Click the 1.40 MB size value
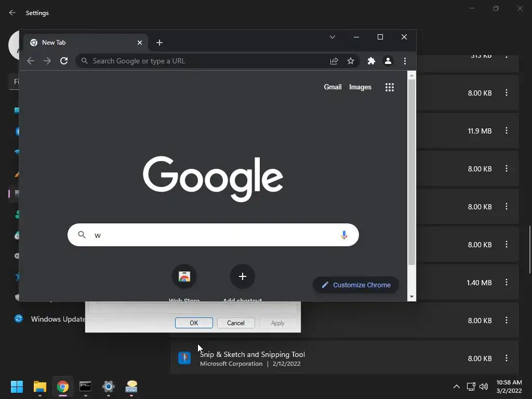The image size is (532, 399). coord(479,283)
